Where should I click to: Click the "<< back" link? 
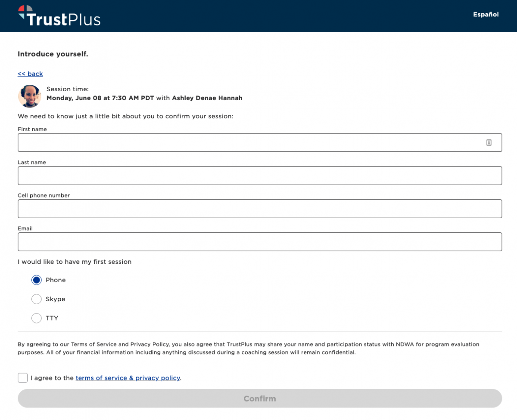click(x=30, y=74)
